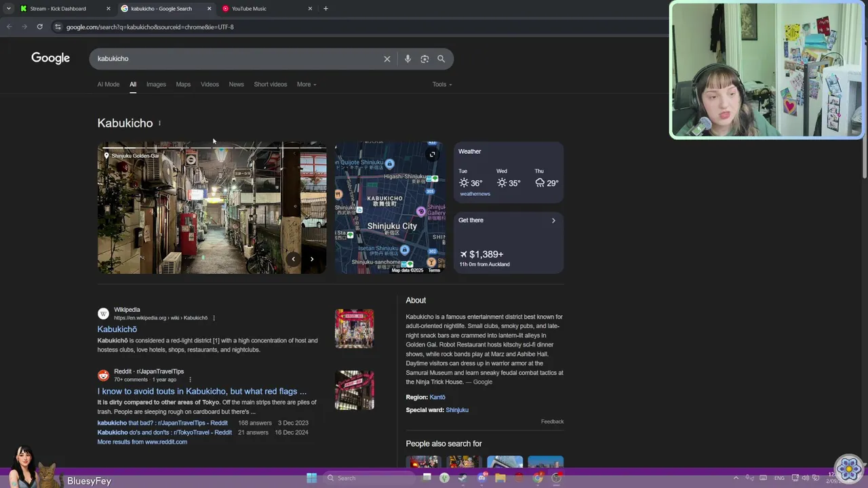Viewport: 868px width, 488px height.
Task: Open the Chrome tab search dropdown
Action: click(x=8, y=9)
